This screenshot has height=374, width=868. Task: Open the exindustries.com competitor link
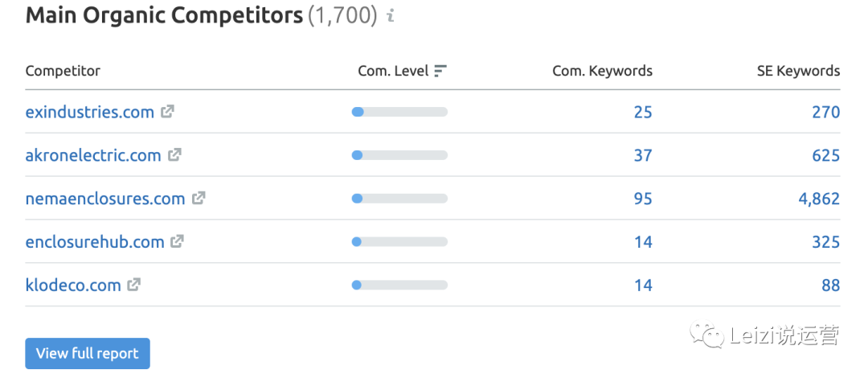coord(90,112)
